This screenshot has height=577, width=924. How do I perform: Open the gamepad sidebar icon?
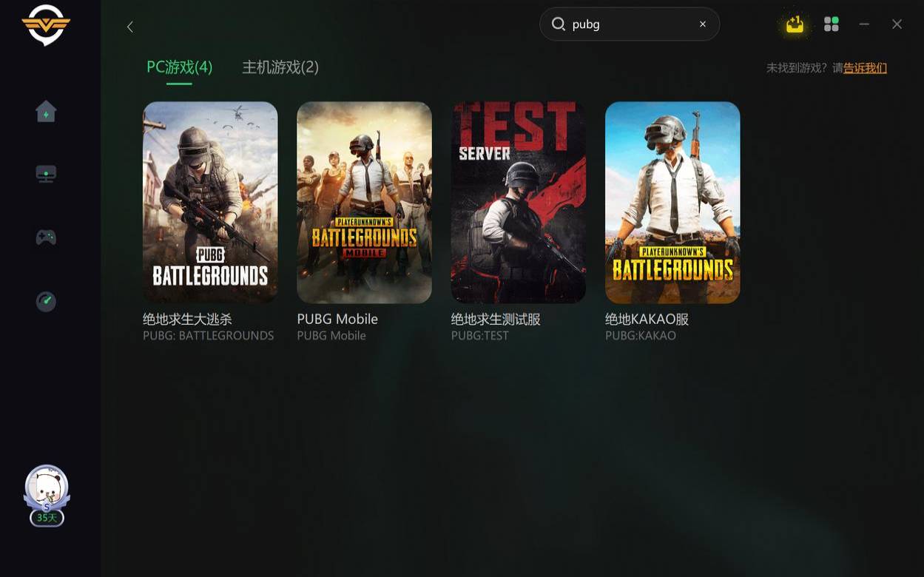coord(46,237)
